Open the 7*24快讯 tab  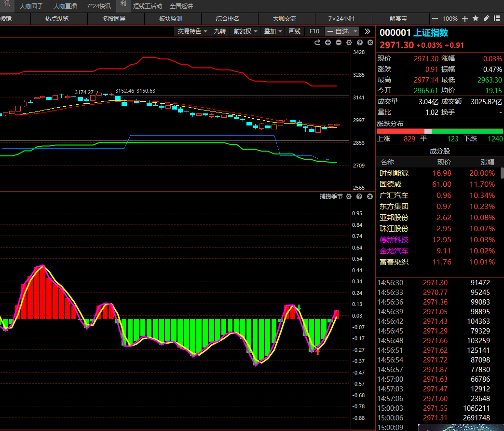98,6
